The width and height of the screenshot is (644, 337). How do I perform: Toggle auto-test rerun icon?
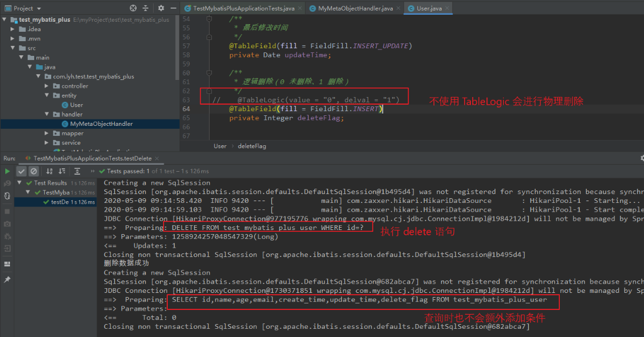(7, 196)
